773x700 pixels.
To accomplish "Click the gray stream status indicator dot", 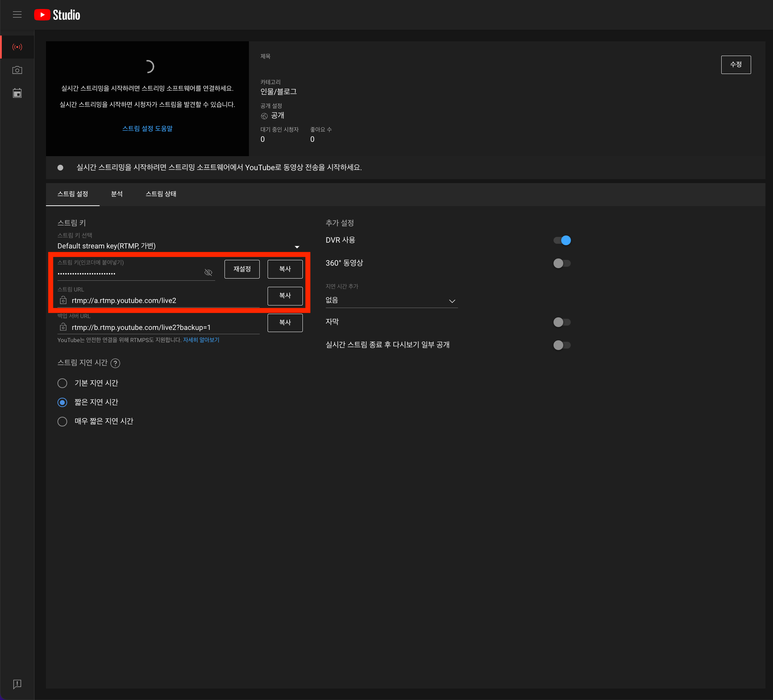I will 60,167.
